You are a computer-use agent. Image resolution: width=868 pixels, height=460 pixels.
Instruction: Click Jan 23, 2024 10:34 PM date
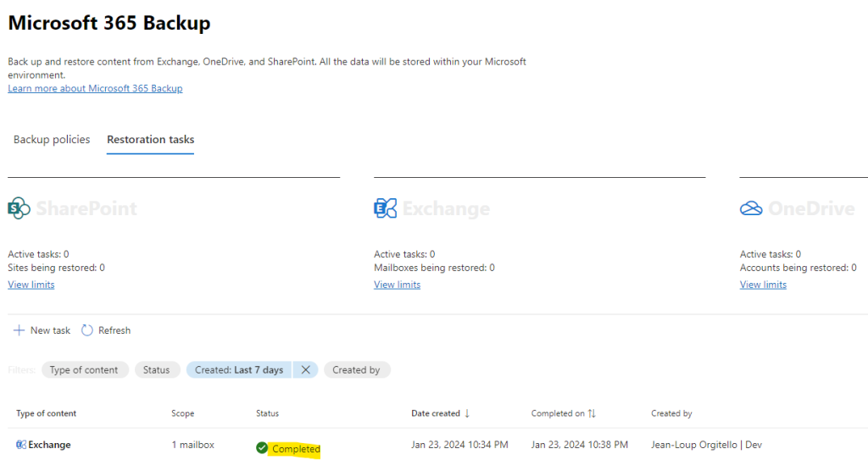[x=459, y=445]
